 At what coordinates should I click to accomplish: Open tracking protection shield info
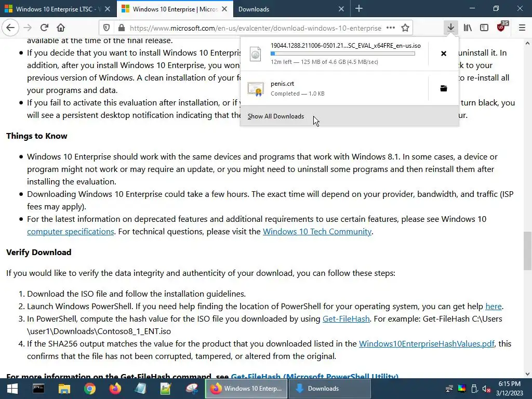[107, 28]
